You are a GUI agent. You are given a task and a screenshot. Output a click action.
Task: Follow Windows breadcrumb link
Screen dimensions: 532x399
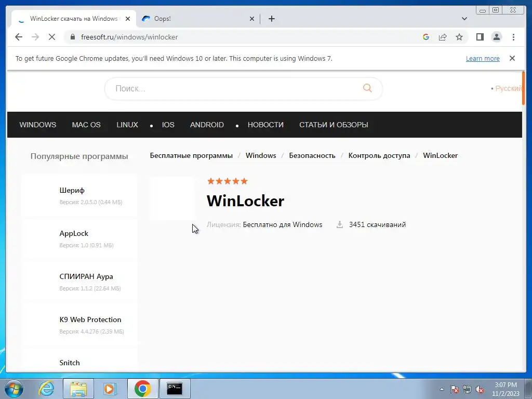point(261,155)
